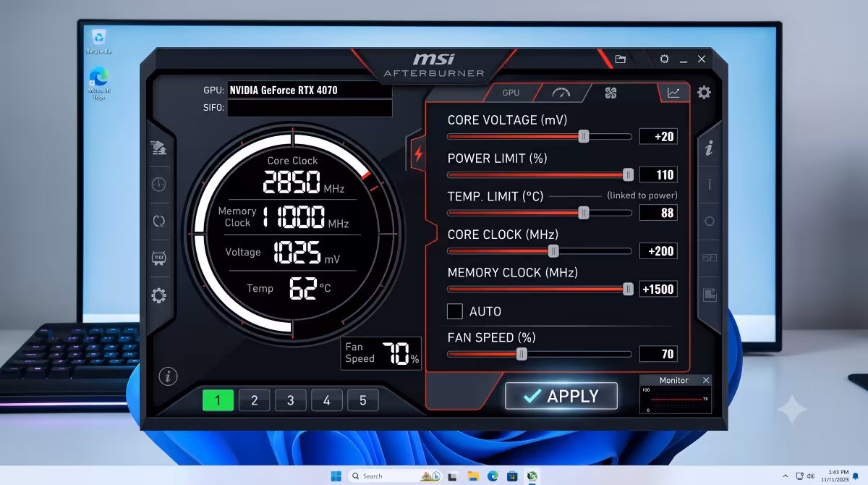The height and width of the screenshot is (485, 868).
Task: Click the Temp. Limit slider handle
Action: point(584,213)
